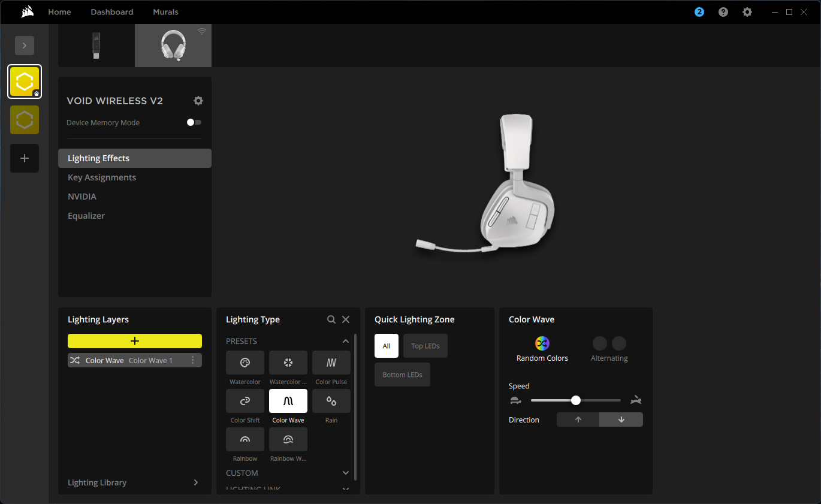
Task: Close the Lighting Type panel
Action: [x=346, y=319]
